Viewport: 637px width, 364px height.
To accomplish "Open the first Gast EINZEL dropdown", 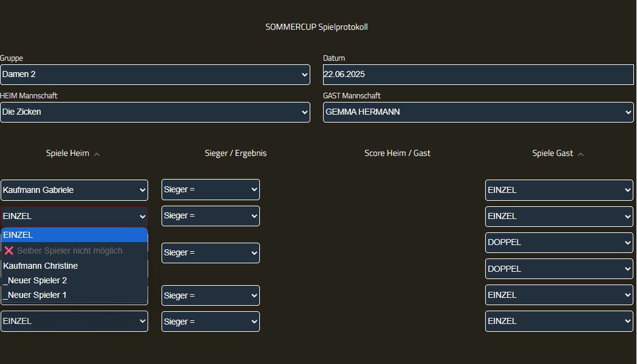I will pos(559,190).
